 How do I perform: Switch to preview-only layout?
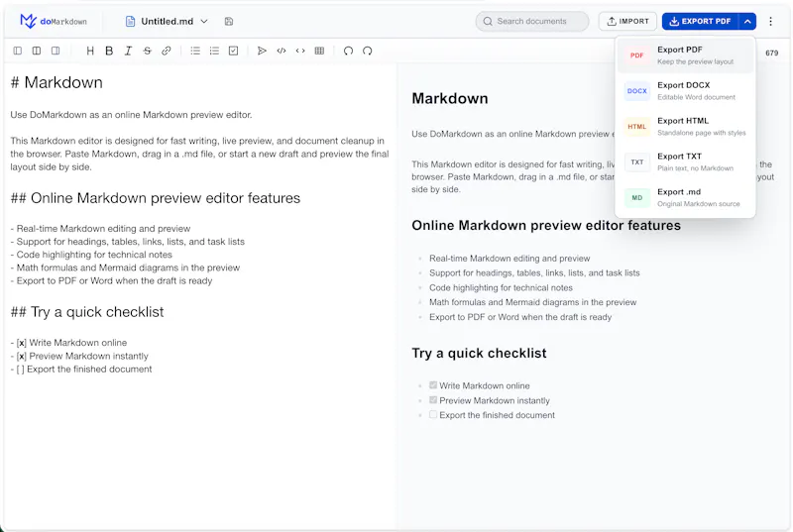point(56,51)
